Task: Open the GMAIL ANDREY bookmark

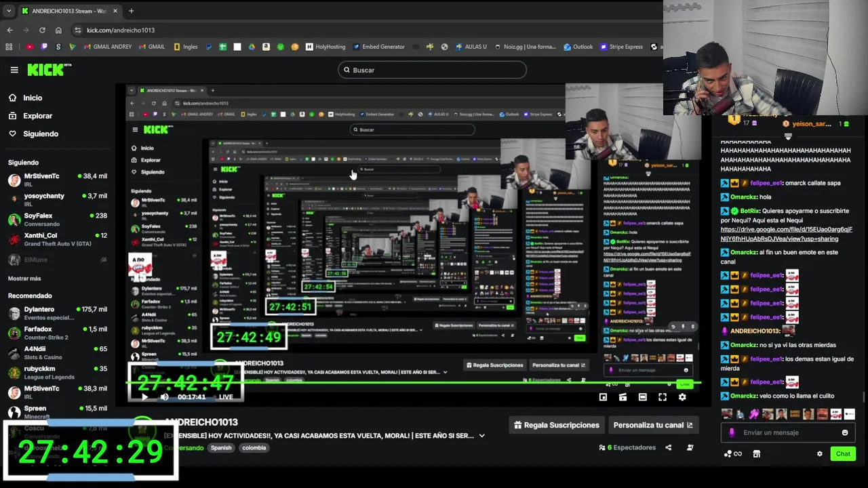Action: click(x=108, y=47)
